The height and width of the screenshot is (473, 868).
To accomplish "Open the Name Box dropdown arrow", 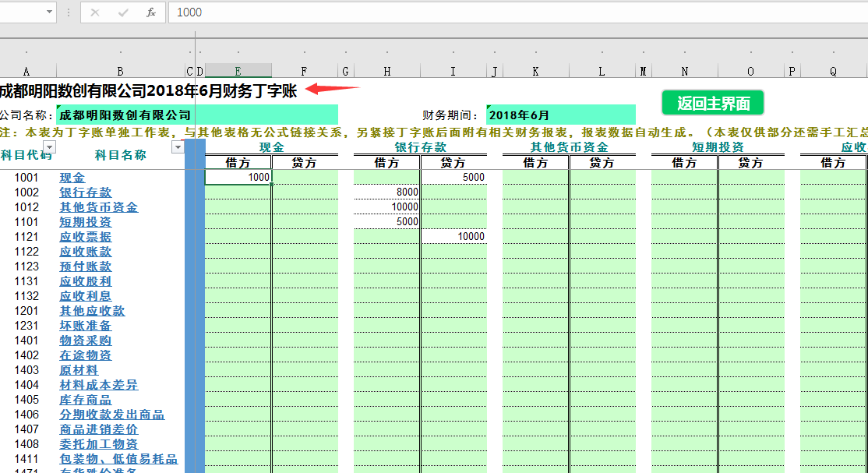I will click(x=49, y=12).
